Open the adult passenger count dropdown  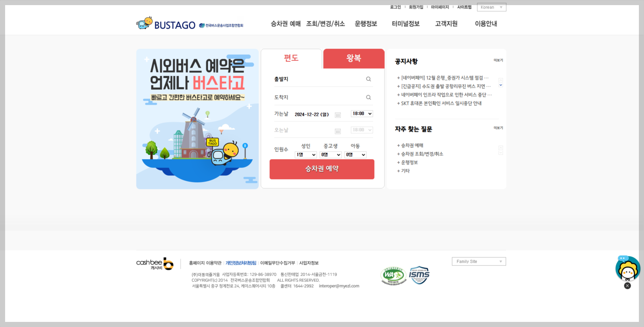pyautogui.click(x=305, y=155)
